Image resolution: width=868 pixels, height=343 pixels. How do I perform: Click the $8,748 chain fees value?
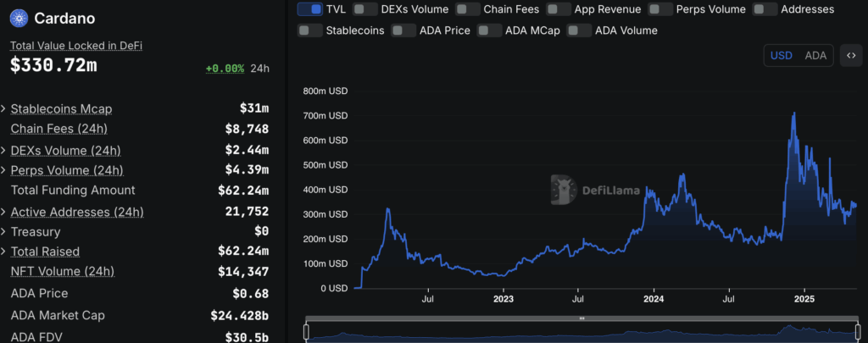click(247, 129)
